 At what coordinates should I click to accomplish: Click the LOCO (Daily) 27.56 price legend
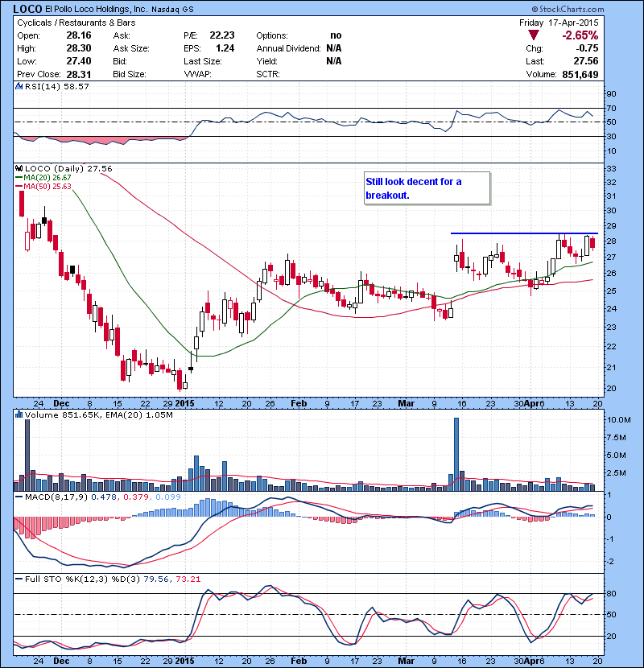pos(68,169)
